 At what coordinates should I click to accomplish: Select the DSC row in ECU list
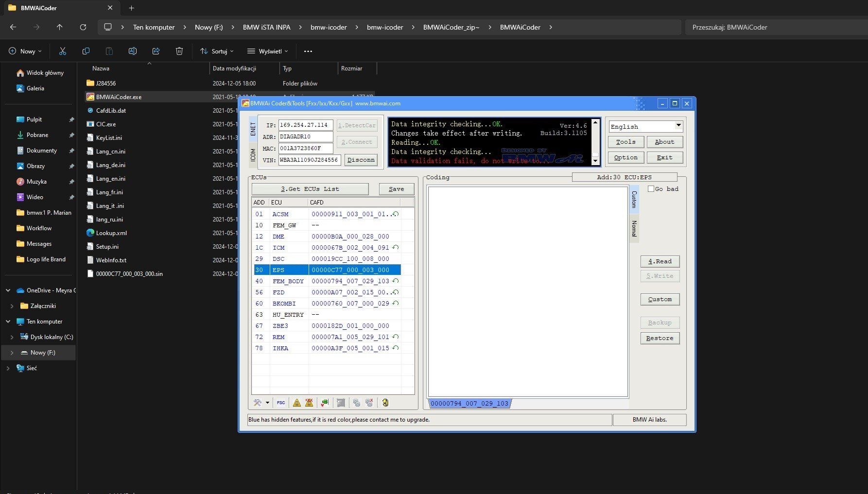[x=327, y=259]
